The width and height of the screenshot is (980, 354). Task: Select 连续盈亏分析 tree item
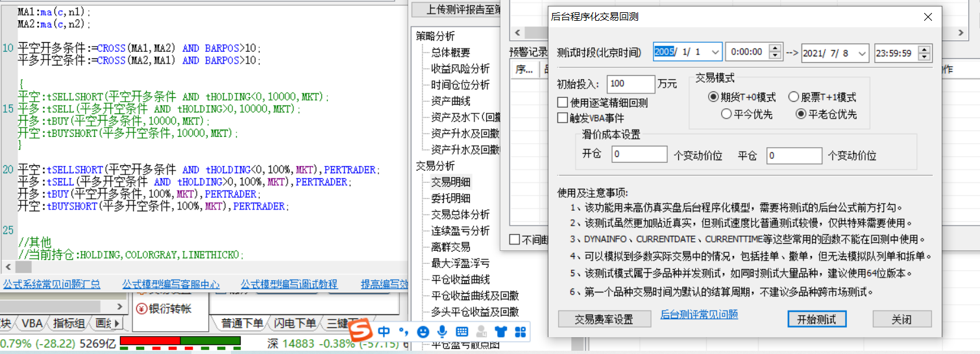460,231
